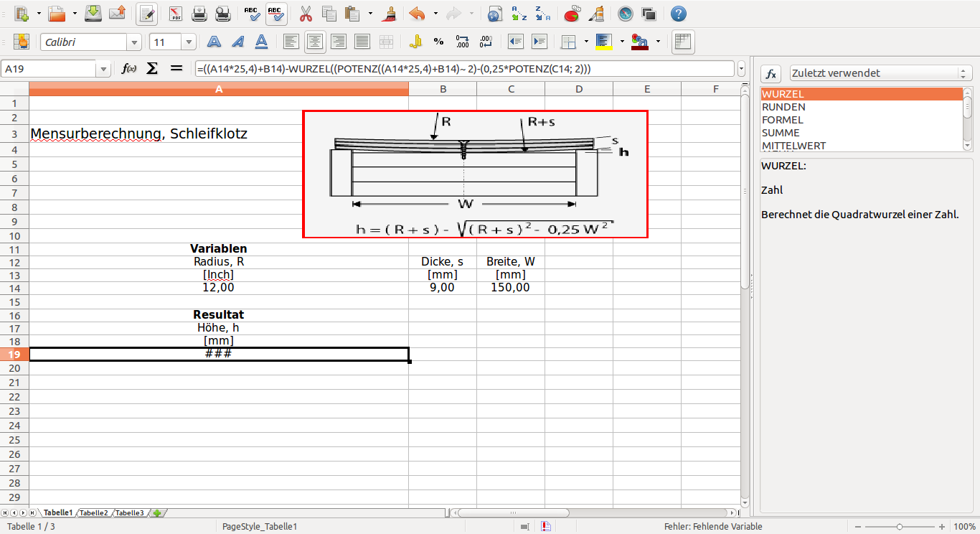Open LibreOffice Help
Image resolution: width=980 pixels, height=534 pixels.
(x=678, y=13)
